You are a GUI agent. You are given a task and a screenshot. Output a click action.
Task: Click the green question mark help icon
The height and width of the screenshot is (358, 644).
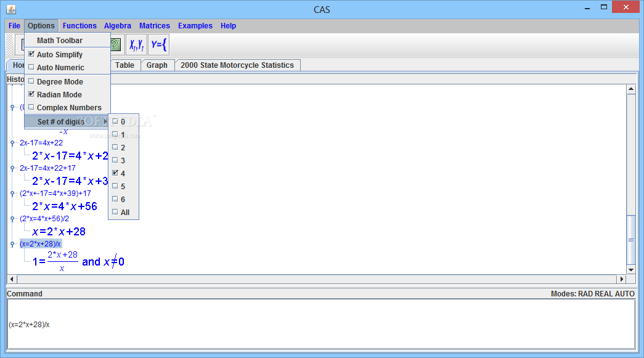tap(114, 44)
